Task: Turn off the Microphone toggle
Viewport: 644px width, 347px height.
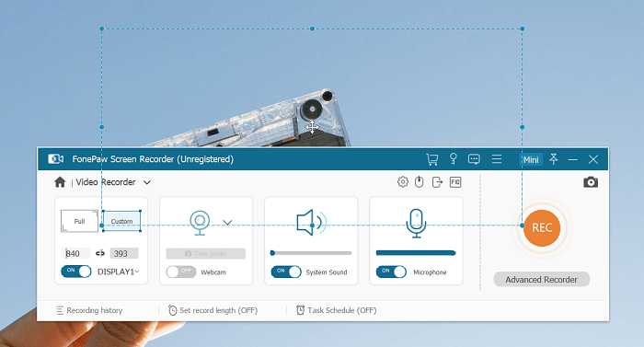Action: coord(391,272)
